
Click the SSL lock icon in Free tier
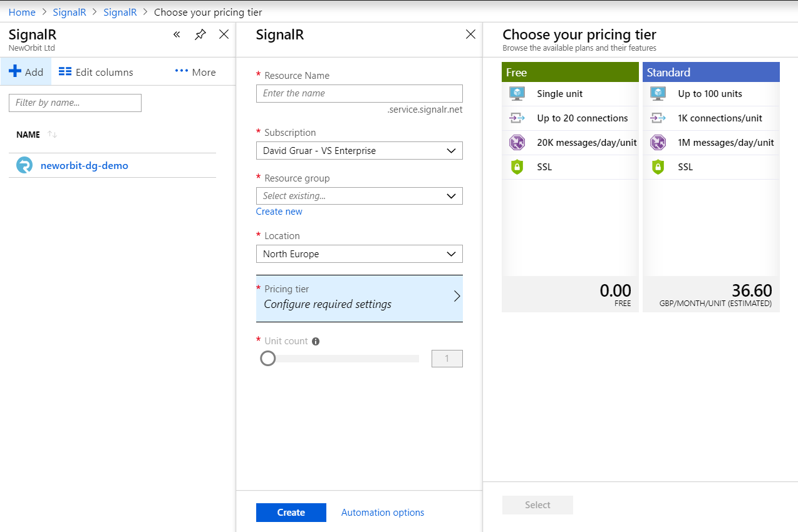(517, 167)
